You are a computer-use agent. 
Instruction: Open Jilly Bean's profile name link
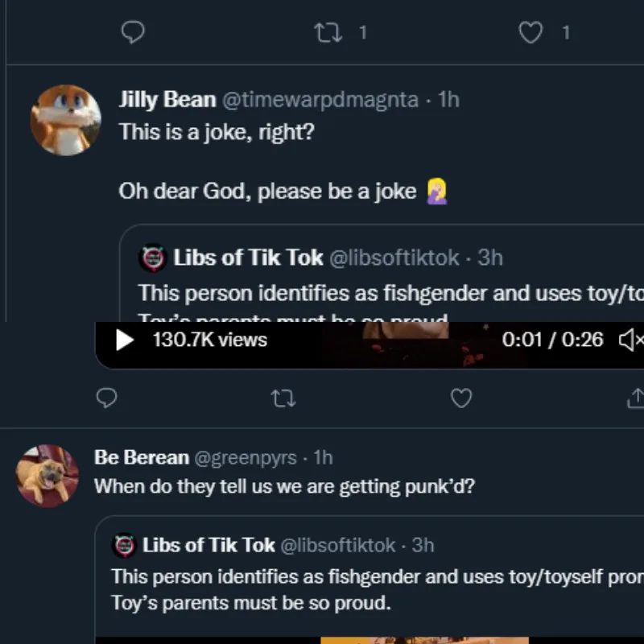coord(167,100)
